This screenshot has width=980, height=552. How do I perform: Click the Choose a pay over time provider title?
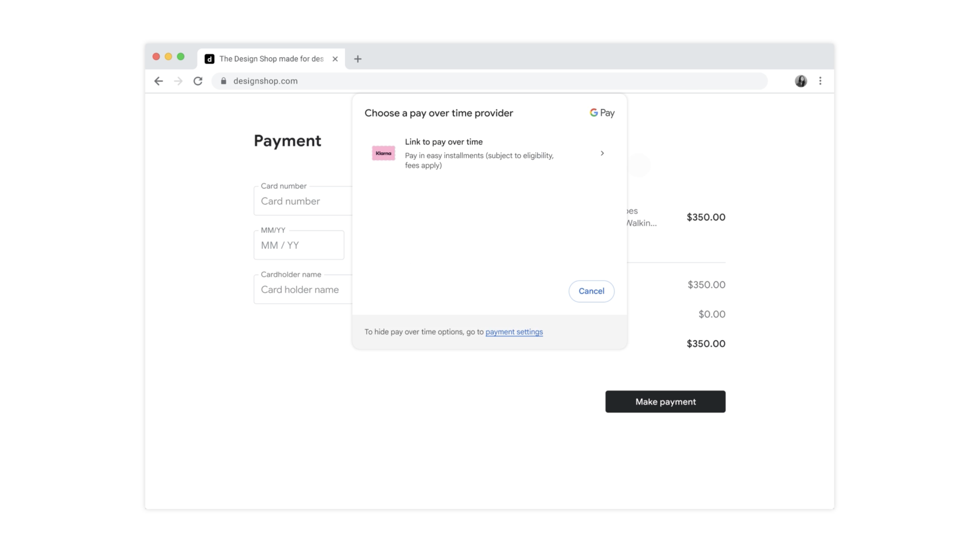(x=439, y=113)
